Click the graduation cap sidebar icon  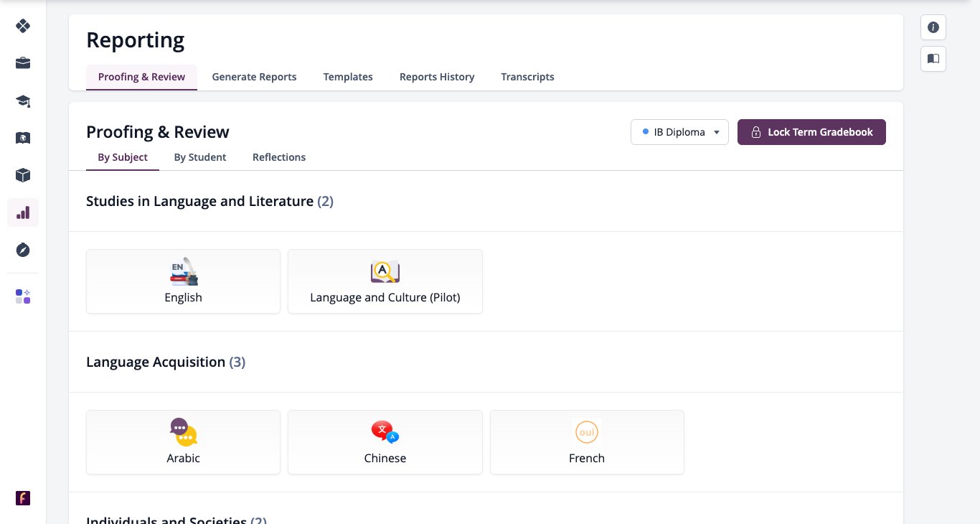click(23, 100)
